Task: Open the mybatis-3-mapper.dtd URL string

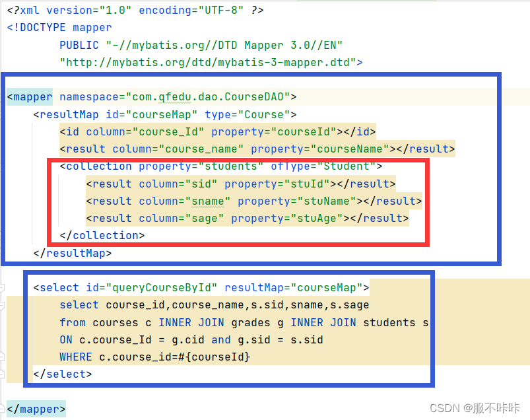Action: tap(208, 62)
